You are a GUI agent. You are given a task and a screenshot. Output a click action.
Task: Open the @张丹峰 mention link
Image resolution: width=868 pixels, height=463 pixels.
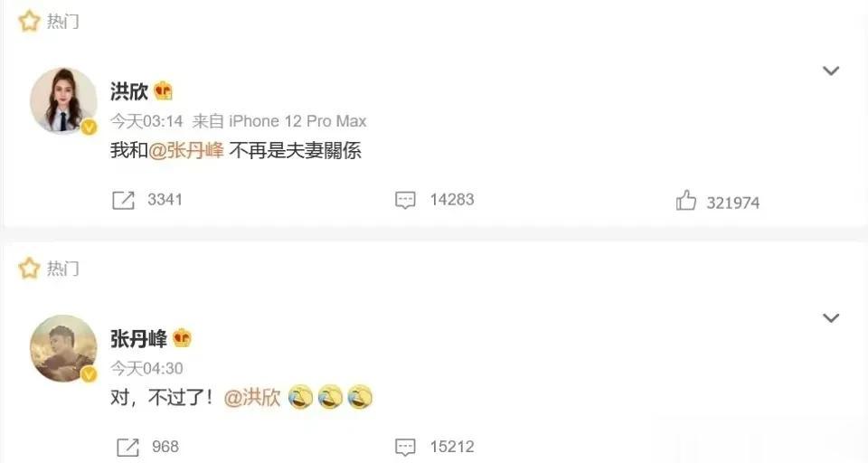(186, 150)
